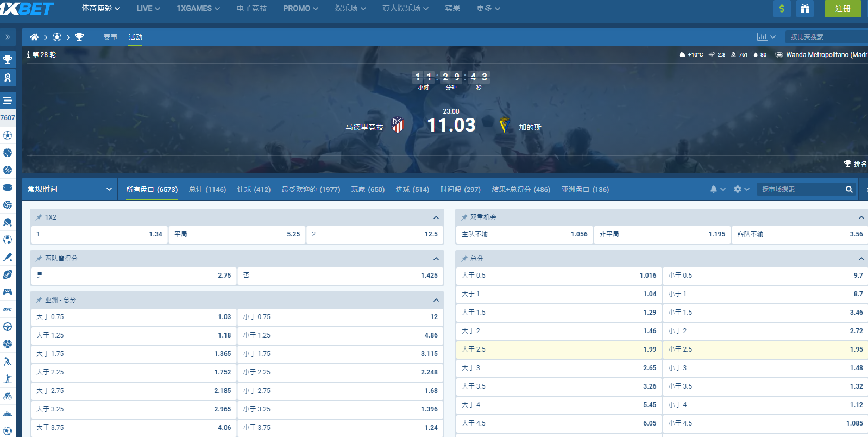Click the trophy icon in left sidebar
The image size is (868, 437).
point(8,60)
